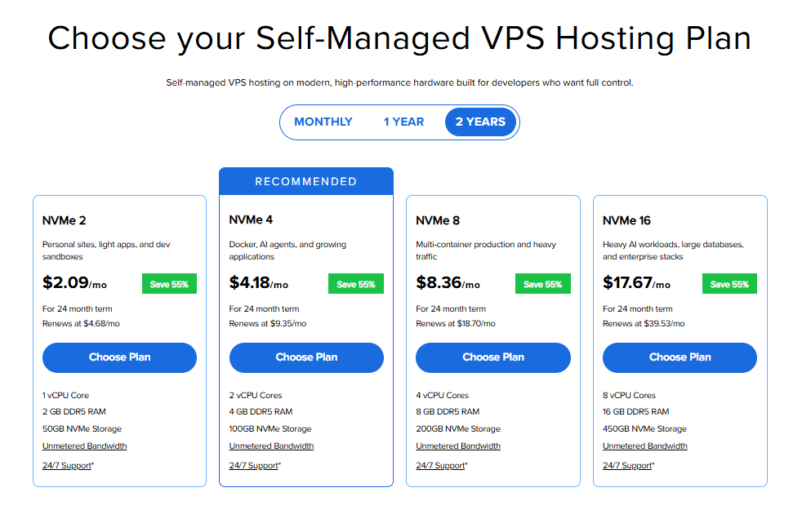This screenshot has height=532, width=802.
Task: Open Unmetered Bandwidth details under NVMe 8
Action: 458,446
